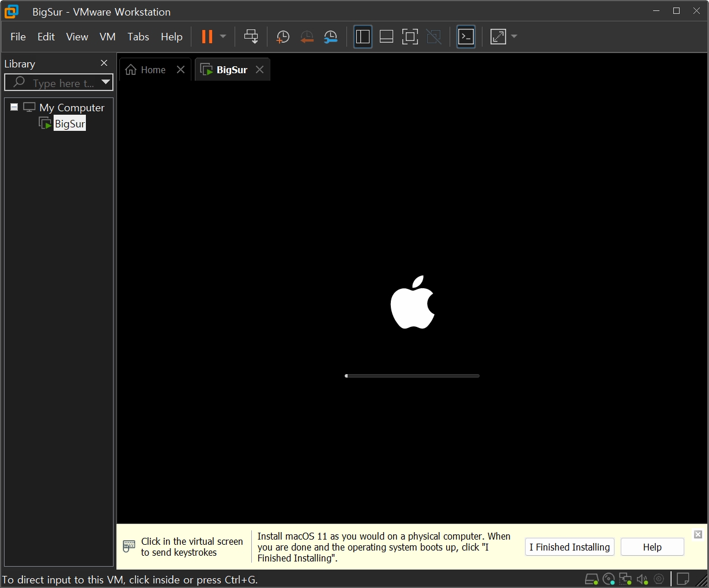
Task: Click the VMware Workstation title bar logo
Action: click(11, 11)
